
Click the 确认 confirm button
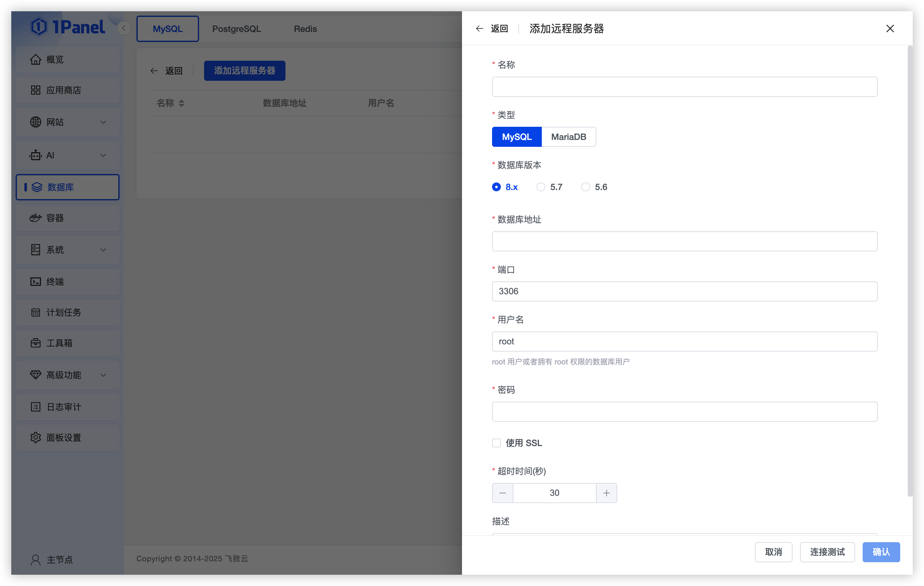coord(881,552)
